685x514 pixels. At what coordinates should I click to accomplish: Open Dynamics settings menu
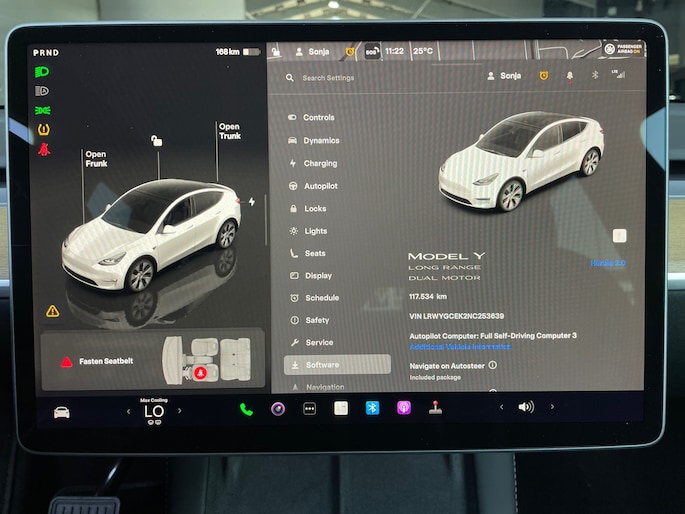tap(314, 141)
